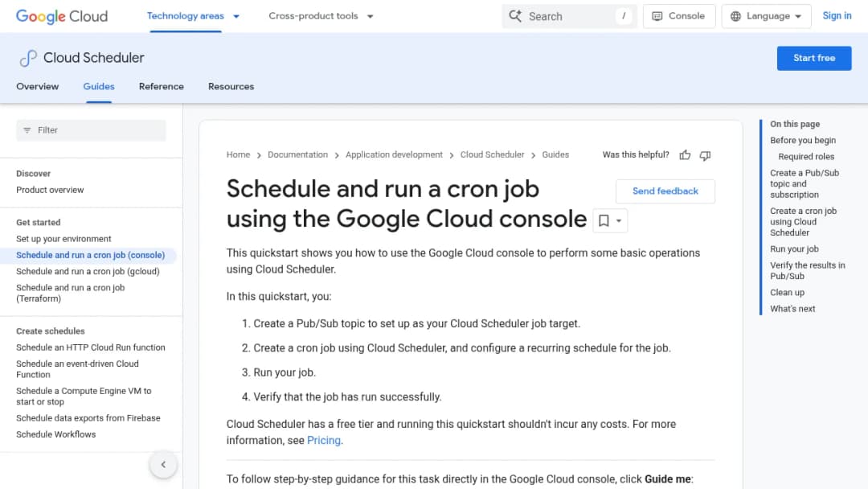Open Schedule Workflows in sidebar

pyautogui.click(x=56, y=434)
